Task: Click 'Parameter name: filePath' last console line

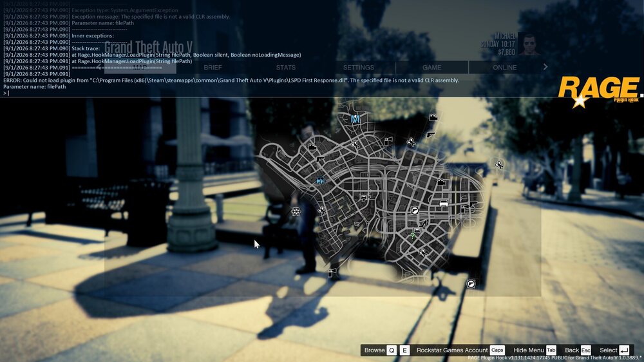Action: click(35, 87)
